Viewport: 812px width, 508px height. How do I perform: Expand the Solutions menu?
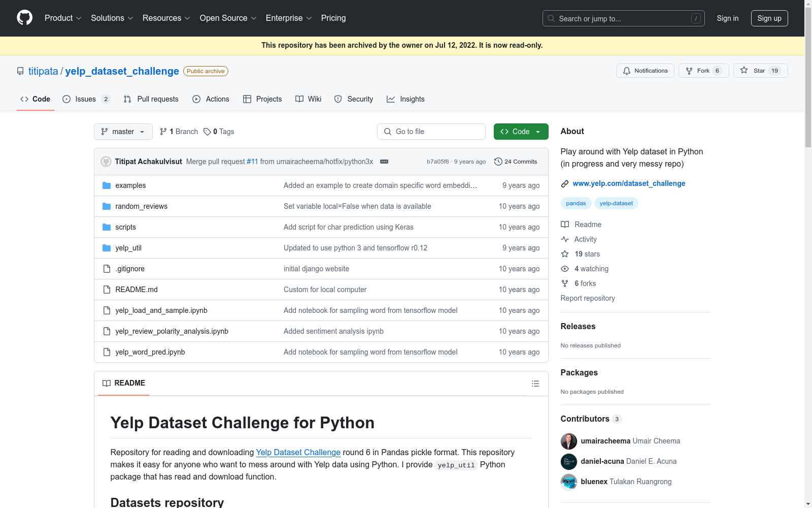point(112,18)
